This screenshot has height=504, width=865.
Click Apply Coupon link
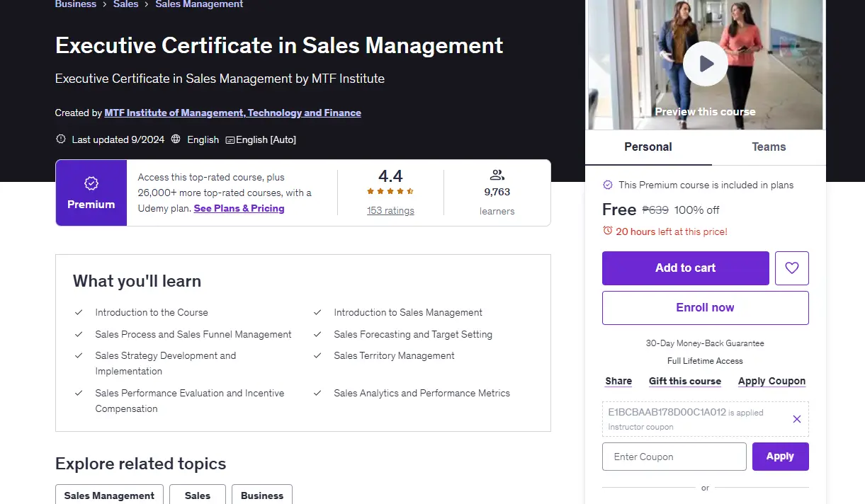[771, 381]
